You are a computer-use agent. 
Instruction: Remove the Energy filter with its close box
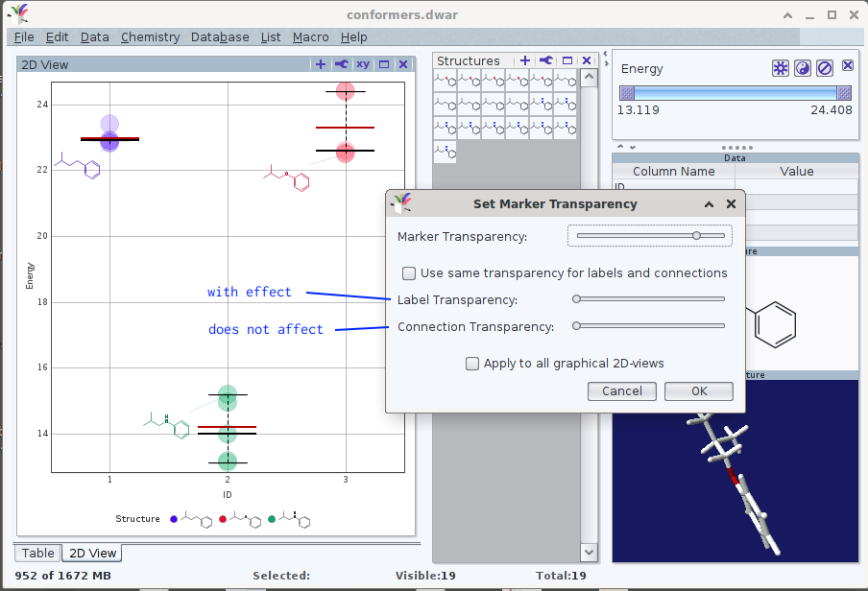point(848,66)
